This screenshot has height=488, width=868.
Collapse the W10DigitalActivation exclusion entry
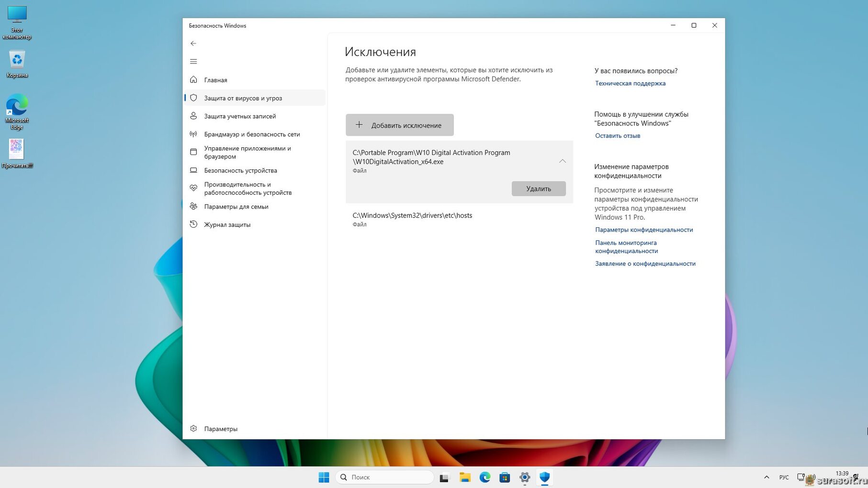point(562,162)
